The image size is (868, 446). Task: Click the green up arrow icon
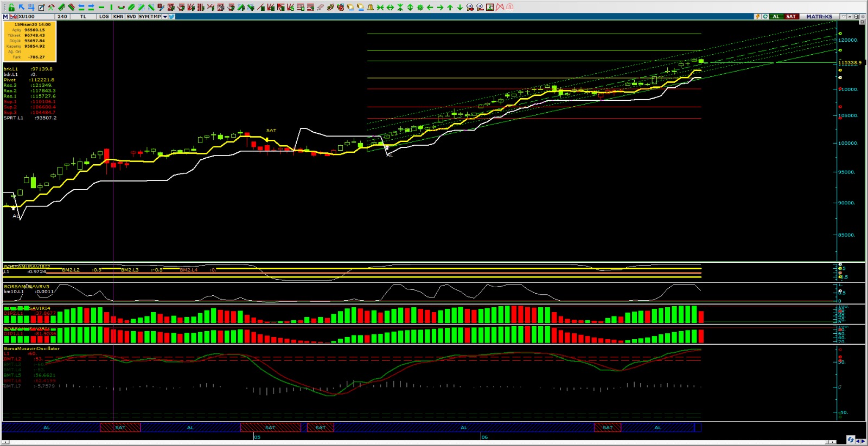pyautogui.click(x=450, y=7)
